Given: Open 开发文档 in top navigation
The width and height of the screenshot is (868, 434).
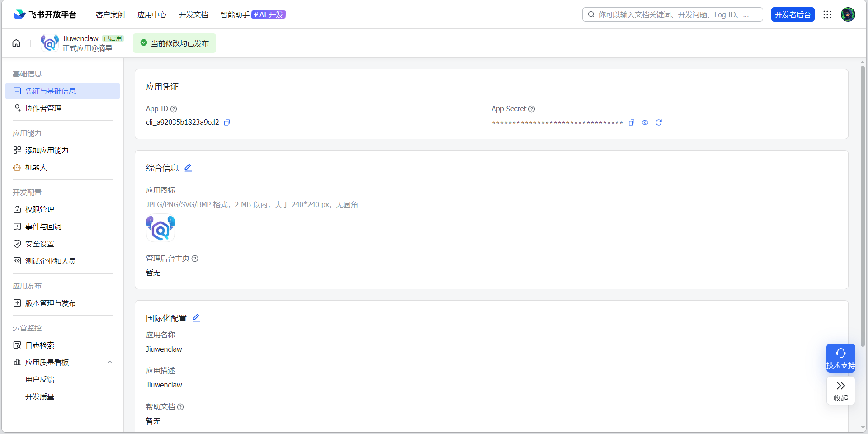Looking at the screenshot, I should point(193,14).
